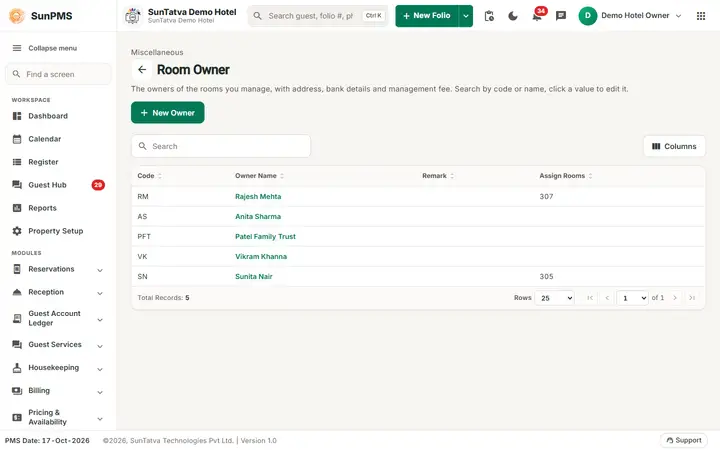Viewport: 720px width, 450px height.
Task: Sort by the Owner Name column
Action: tap(259, 176)
